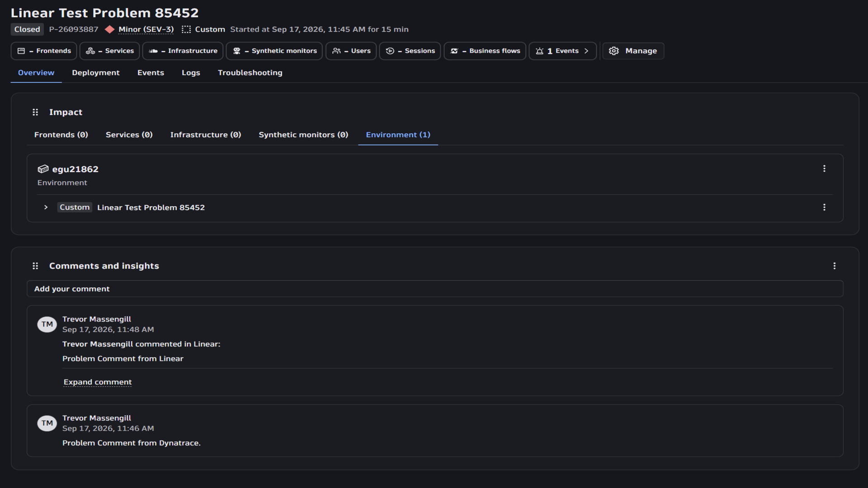Click the Events alarm icon
The height and width of the screenshot is (488, 868).
(x=539, y=51)
